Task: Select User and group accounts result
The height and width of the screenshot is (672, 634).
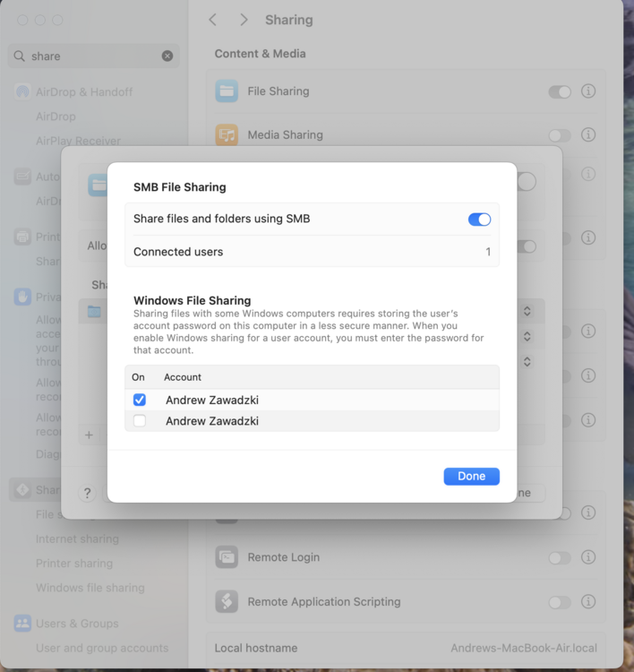Action: coord(102,648)
